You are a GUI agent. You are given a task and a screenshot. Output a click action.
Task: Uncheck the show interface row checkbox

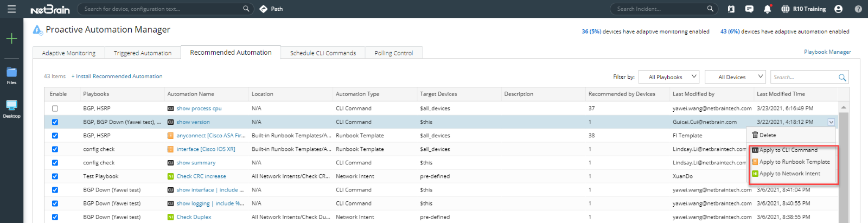[x=55, y=190]
